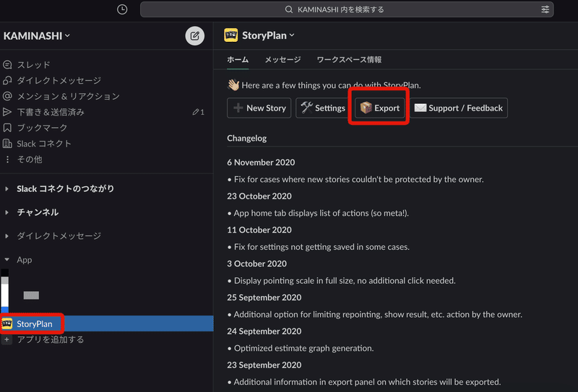The width and height of the screenshot is (578, 392).
Task: Open メンション & リアクション in sidebar
Action: pyautogui.click(x=69, y=96)
